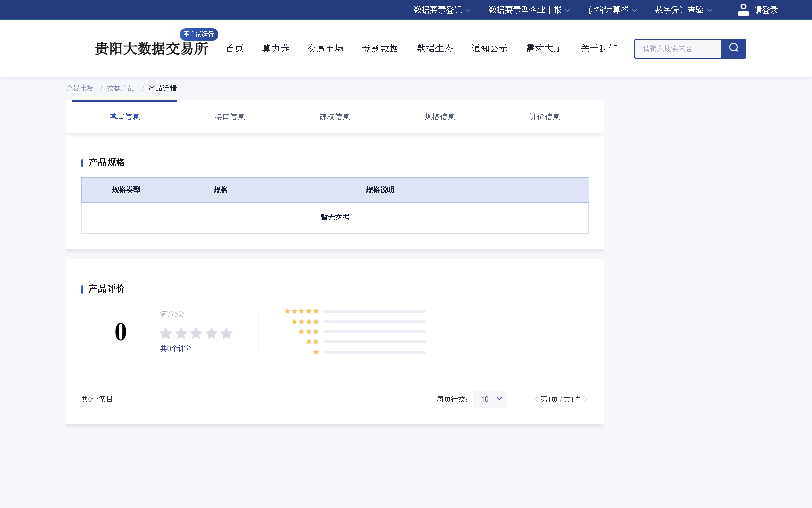Open 关于我们 navigation item

pyautogui.click(x=599, y=48)
